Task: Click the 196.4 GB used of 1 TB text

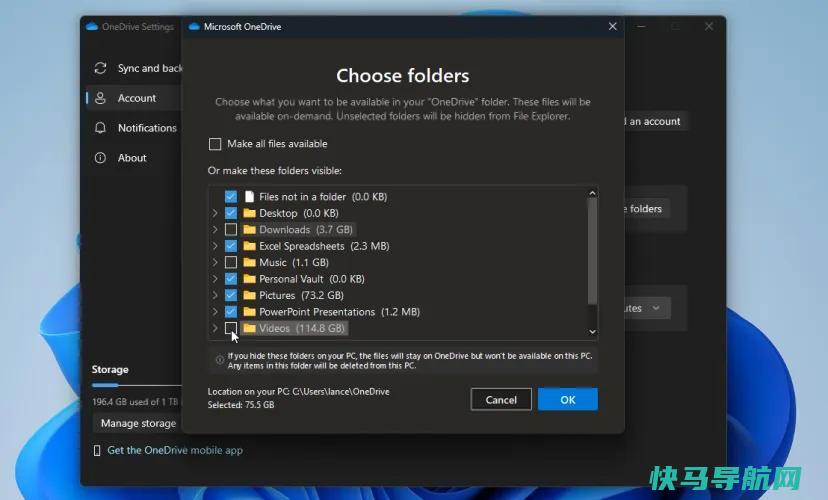Action: coord(135,402)
